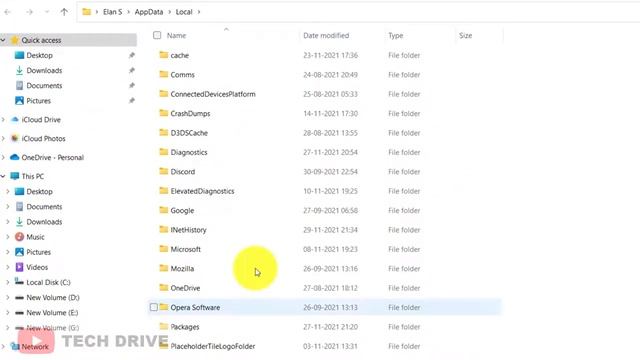
Task: Expand Desktop under This PC
Action: 8,191
